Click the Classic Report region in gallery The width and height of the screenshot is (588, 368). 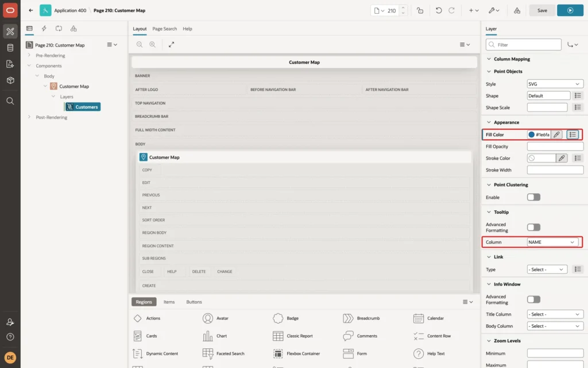pos(293,336)
